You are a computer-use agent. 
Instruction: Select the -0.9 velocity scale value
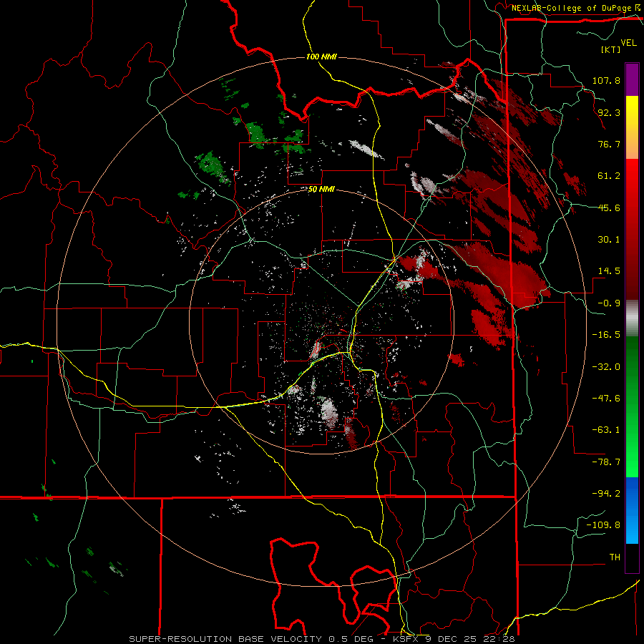click(609, 303)
